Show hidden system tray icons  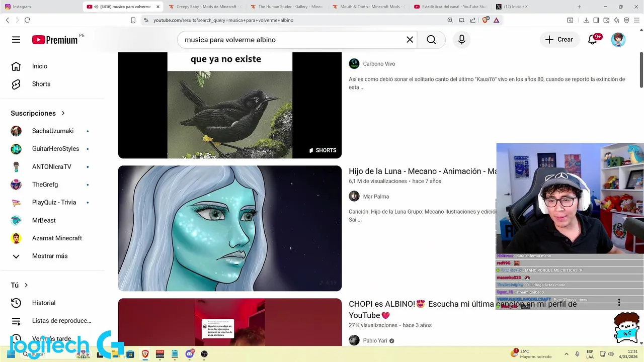click(x=566, y=354)
